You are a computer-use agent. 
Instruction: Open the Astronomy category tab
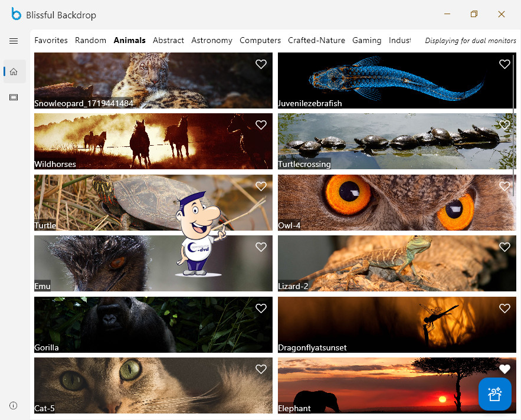212,41
